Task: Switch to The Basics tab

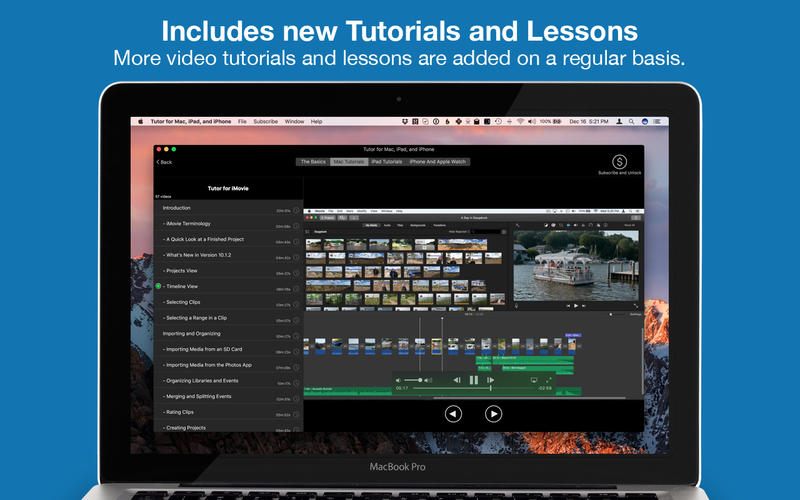Action: [313, 161]
